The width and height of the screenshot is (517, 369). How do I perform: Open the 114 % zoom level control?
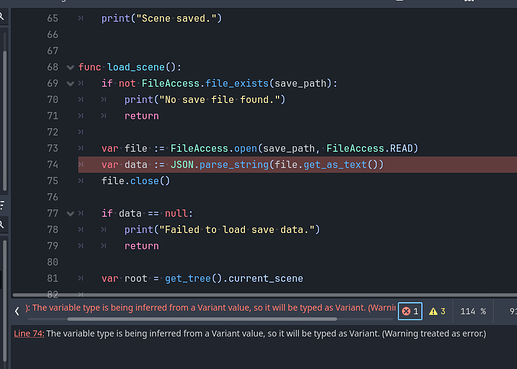(473, 311)
